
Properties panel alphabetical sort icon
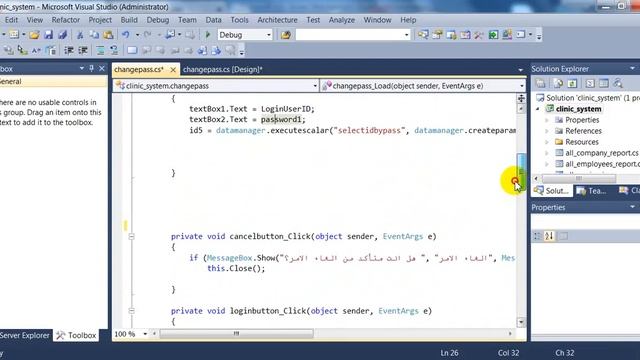(x=549, y=236)
